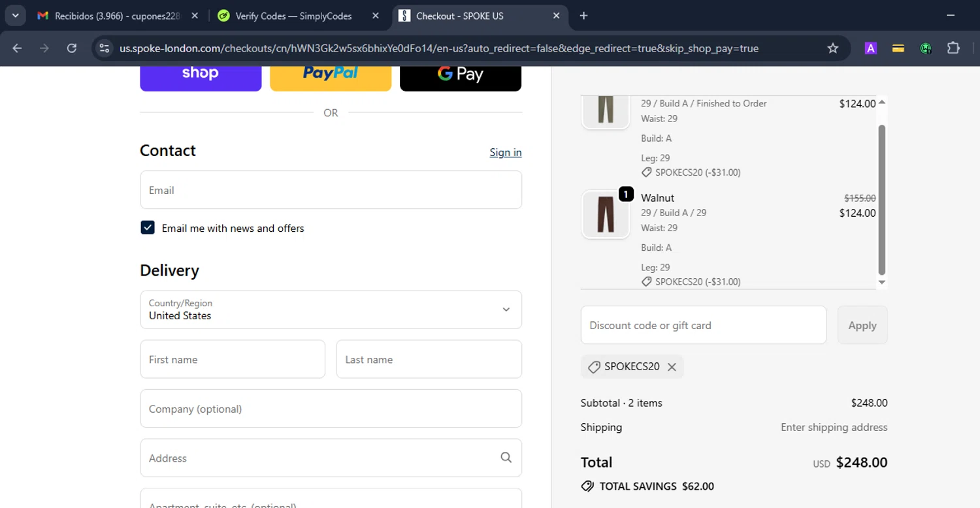Select the Checkout - SPOKE US tab

click(x=479, y=16)
